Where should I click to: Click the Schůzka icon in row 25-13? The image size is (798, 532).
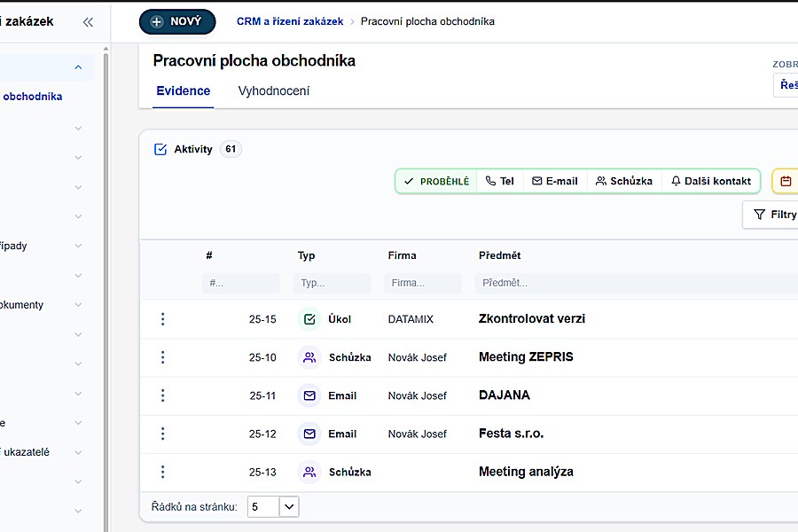(x=309, y=472)
